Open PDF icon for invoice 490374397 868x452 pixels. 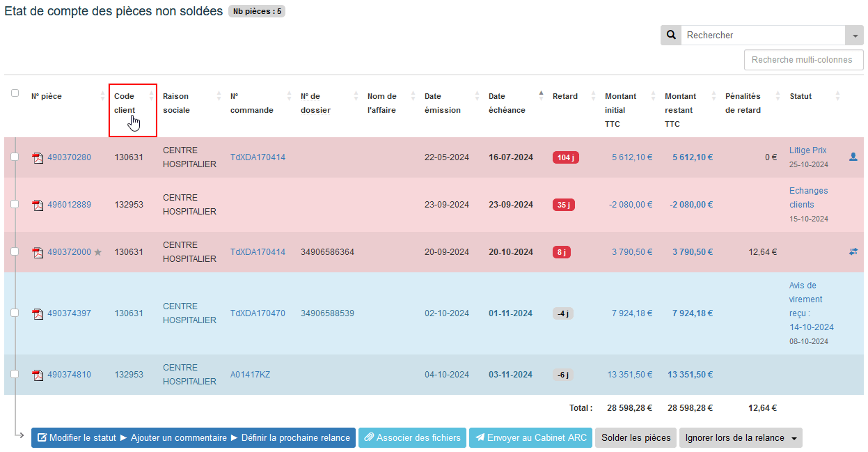[38, 314]
